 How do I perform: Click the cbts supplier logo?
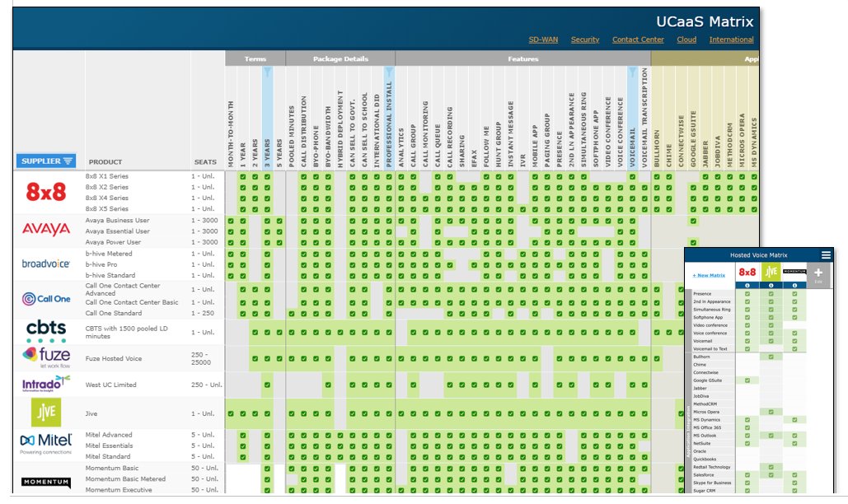pos(46,331)
